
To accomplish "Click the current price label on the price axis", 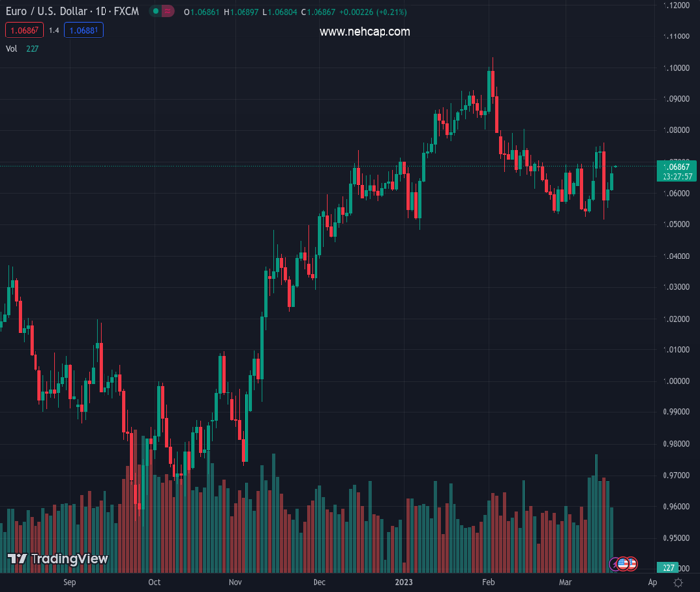I will point(679,171).
